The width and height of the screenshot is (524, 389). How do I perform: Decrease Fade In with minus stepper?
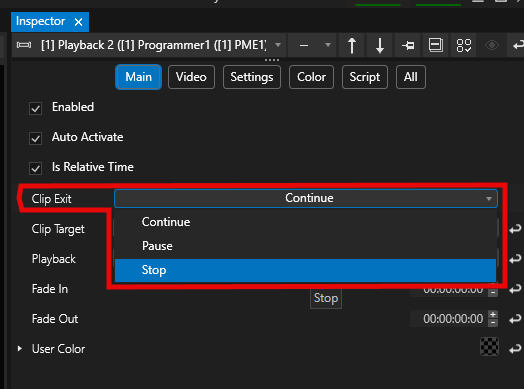[x=493, y=293]
